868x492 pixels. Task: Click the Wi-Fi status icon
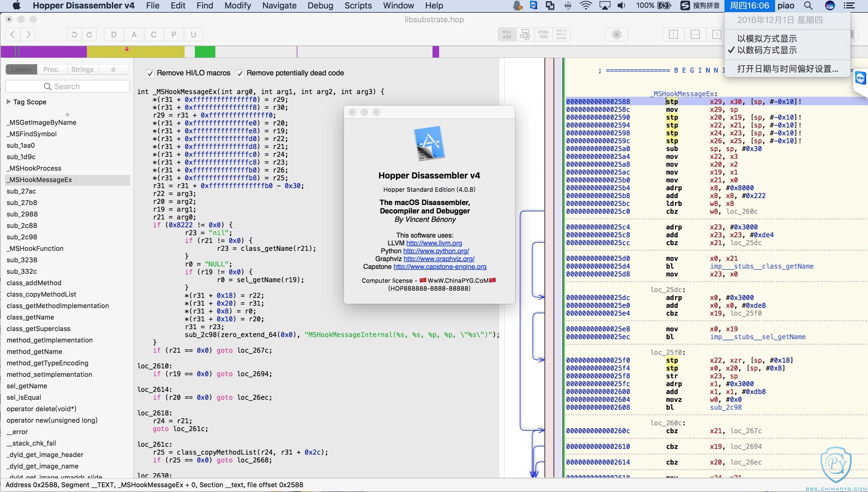point(586,6)
